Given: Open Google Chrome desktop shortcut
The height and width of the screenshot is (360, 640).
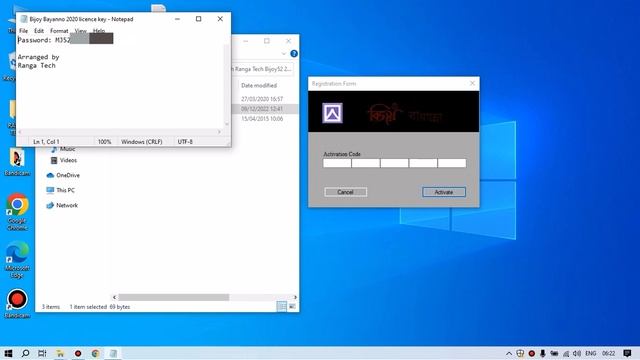Looking at the screenshot, I should (x=17, y=212).
